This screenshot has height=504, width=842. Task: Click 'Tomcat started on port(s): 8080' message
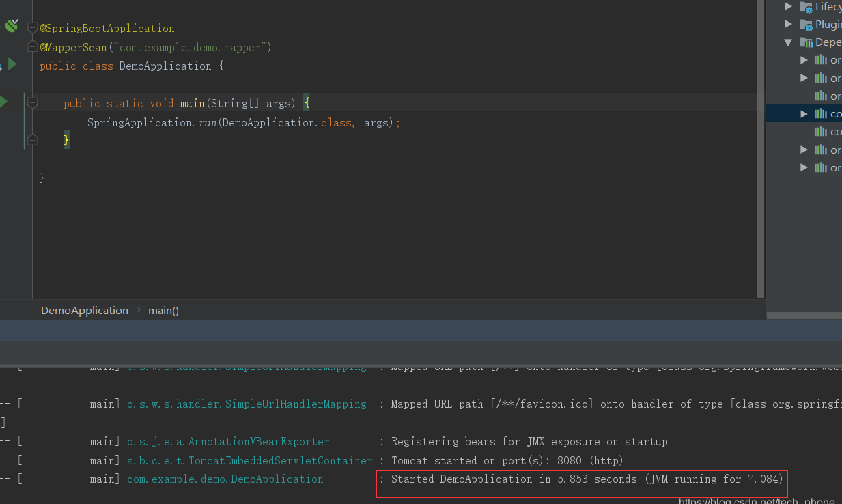(507, 461)
